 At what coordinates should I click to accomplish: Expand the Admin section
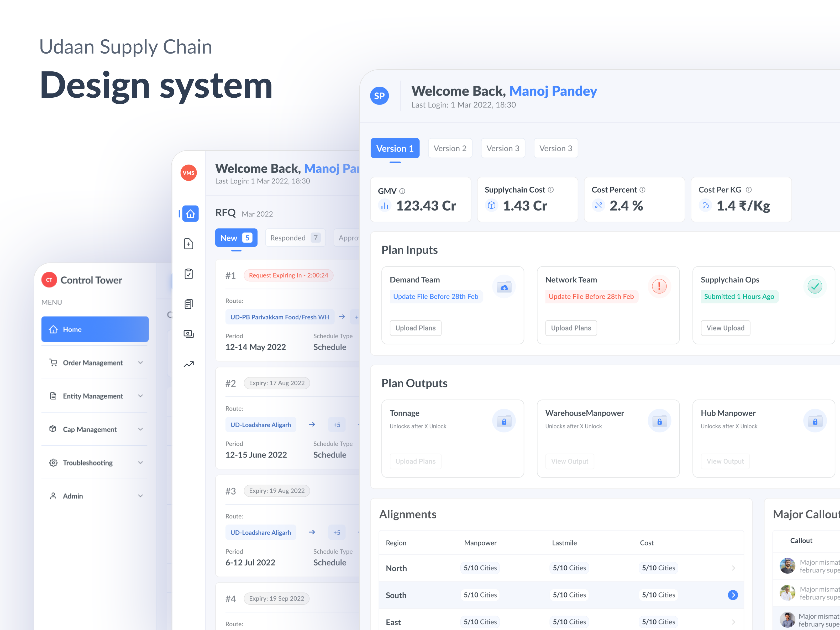[141, 496]
